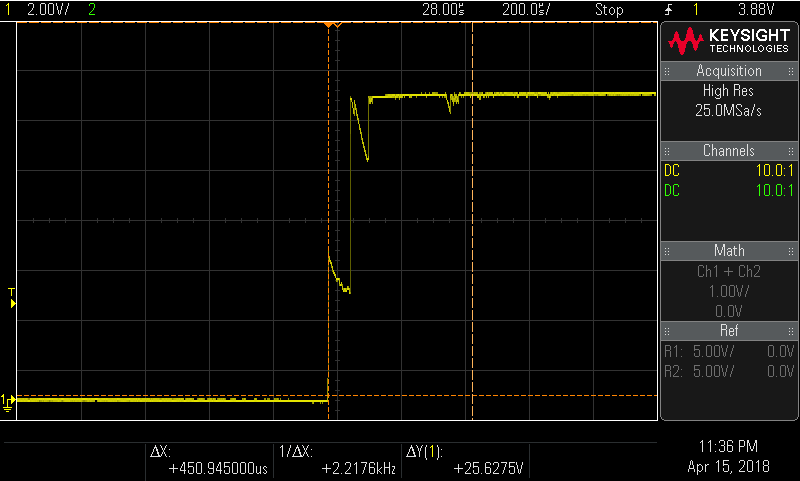This screenshot has height=481, width=800.
Task: Open the Channels panel header
Action: [x=728, y=151]
